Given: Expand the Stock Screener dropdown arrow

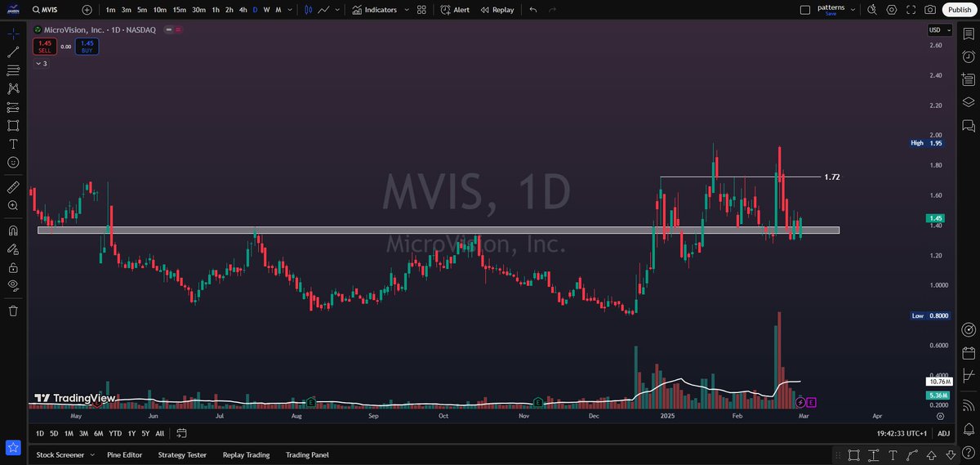Looking at the screenshot, I should tap(91, 454).
